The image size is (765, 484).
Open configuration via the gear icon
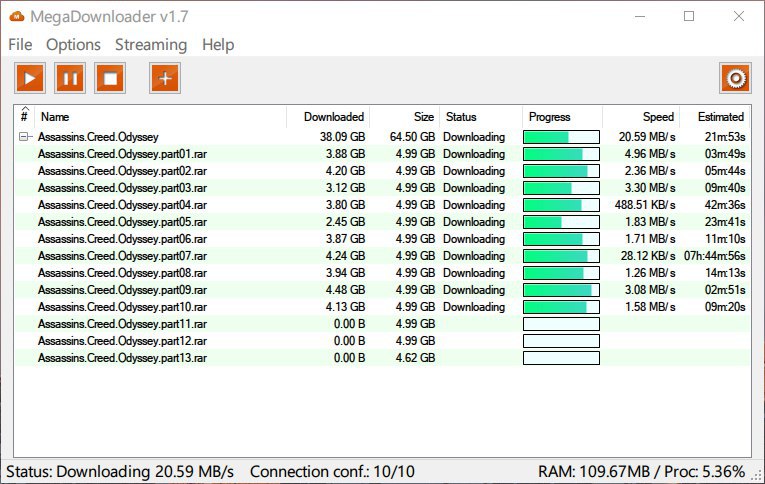(x=735, y=78)
